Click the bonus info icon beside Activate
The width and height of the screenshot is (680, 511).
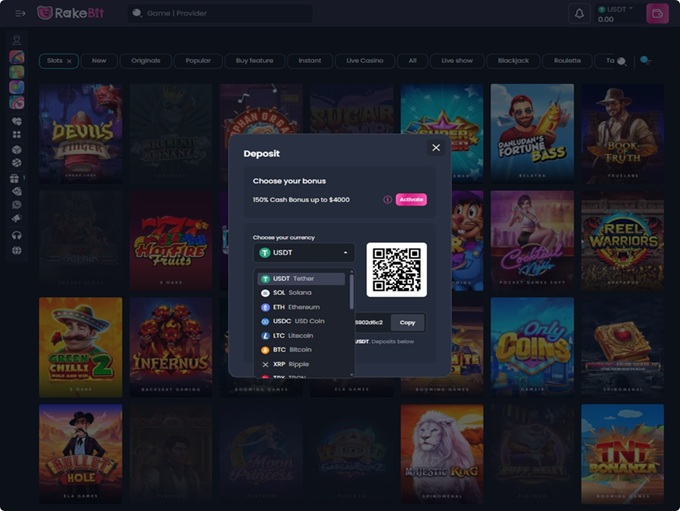[387, 200]
